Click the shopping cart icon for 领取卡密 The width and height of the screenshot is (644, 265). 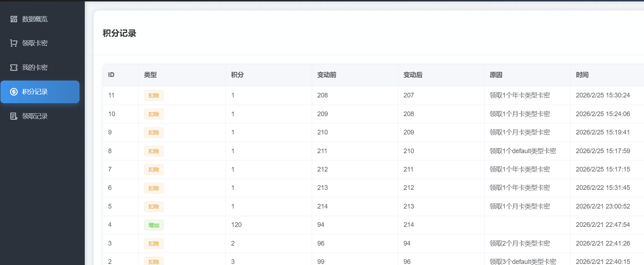[14, 43]
